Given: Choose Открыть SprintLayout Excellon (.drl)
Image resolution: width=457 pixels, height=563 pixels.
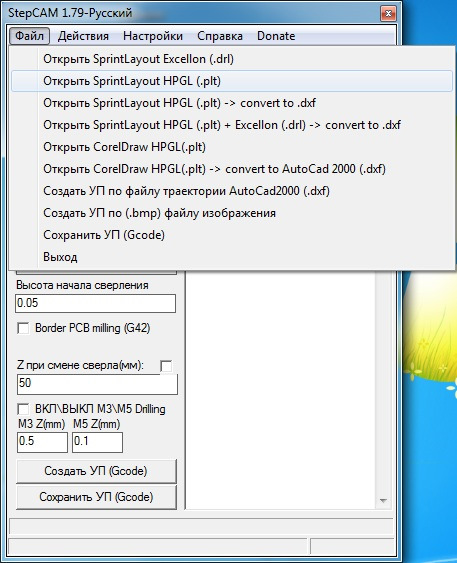Looking at the screenshot, I should [232, 59].
